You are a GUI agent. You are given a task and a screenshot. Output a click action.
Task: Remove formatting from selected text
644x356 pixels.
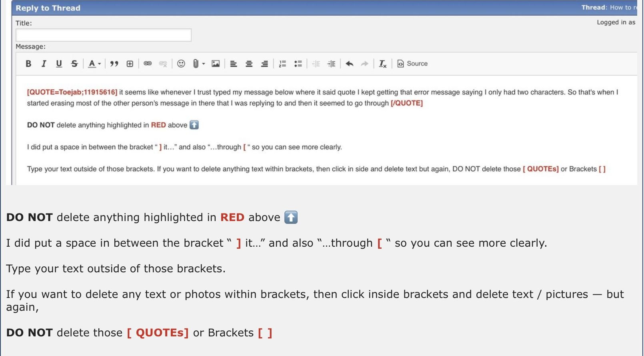pos(383,64)
